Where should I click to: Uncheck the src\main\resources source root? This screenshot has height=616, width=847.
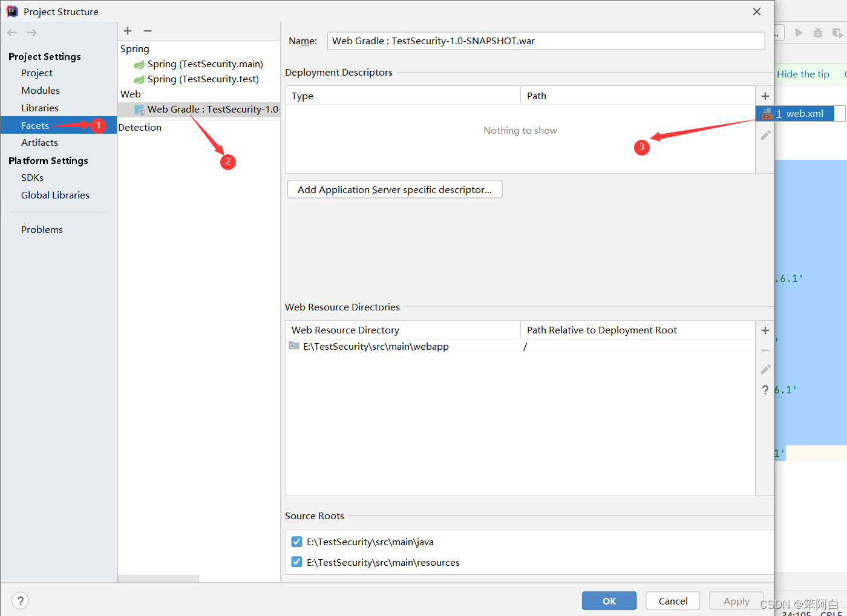click(296, 562)
